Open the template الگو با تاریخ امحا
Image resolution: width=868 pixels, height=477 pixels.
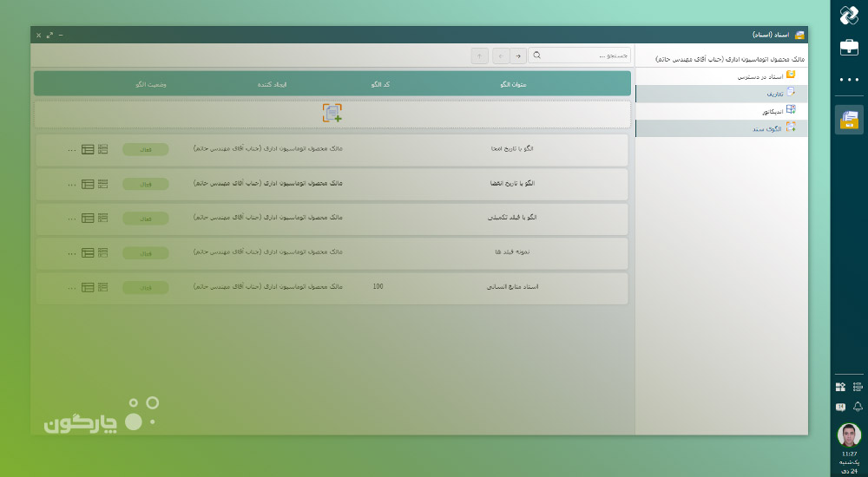click(x=512, y=148)
